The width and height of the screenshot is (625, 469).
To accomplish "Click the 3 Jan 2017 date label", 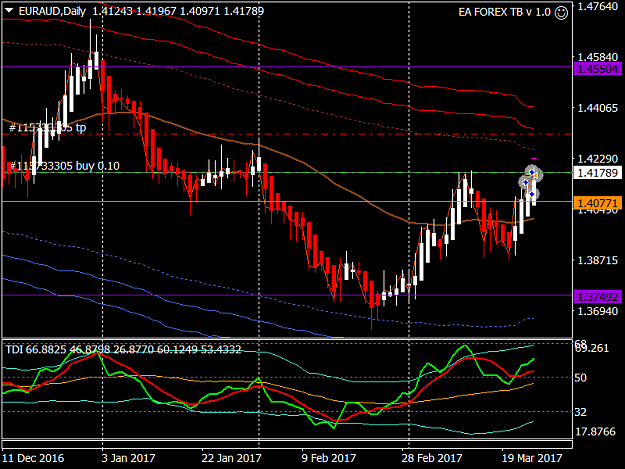I will pos(128,458).
